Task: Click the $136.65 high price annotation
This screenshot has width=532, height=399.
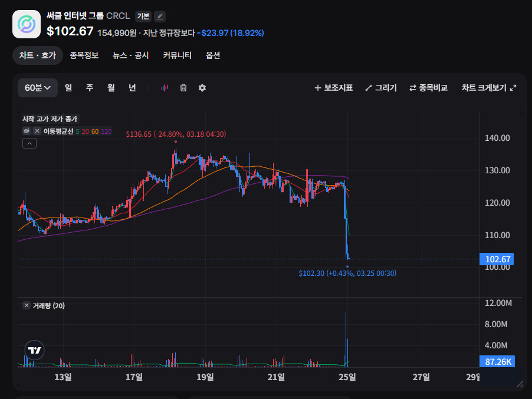Action: pyautogui.click(x=176, y=134)
